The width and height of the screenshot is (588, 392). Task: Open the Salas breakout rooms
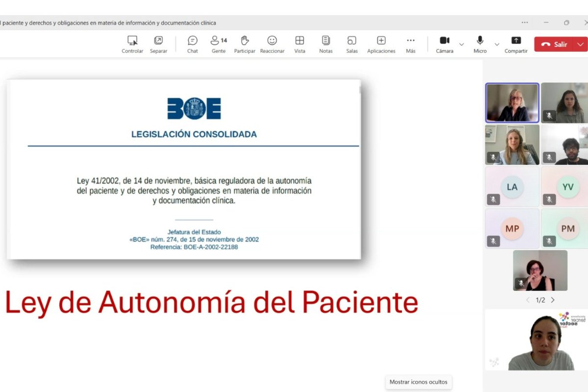pyautogui.click(x=351, y=44)
